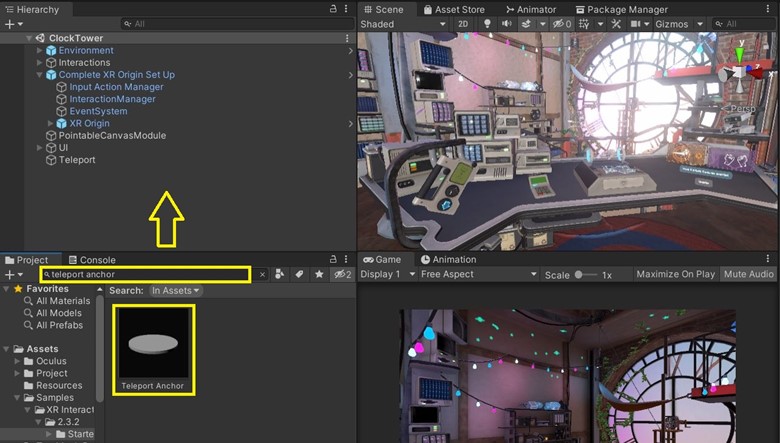Open Complete XR Origin Set Up prefab chevron
The width and height of the screenshot is (780, 443).
(x=350, y=75)
